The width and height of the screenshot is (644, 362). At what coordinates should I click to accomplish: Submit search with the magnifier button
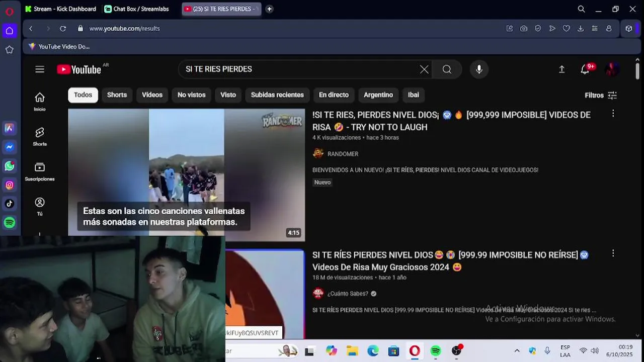pos(447,69)
